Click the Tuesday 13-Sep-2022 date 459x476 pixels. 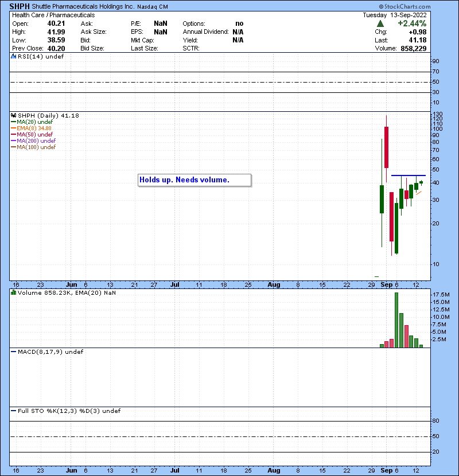pyautogui.click(x=395, y=15)
